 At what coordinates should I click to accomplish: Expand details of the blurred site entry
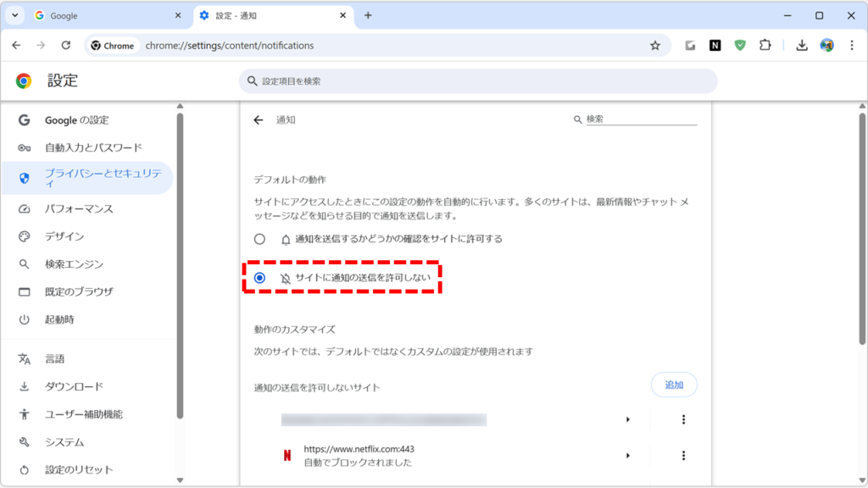pos(628,419)
